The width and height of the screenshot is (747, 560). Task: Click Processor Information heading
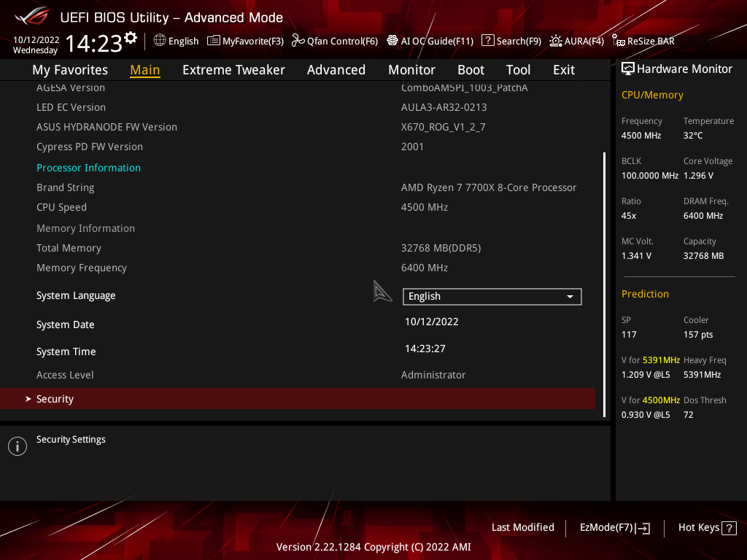[88, 168]
